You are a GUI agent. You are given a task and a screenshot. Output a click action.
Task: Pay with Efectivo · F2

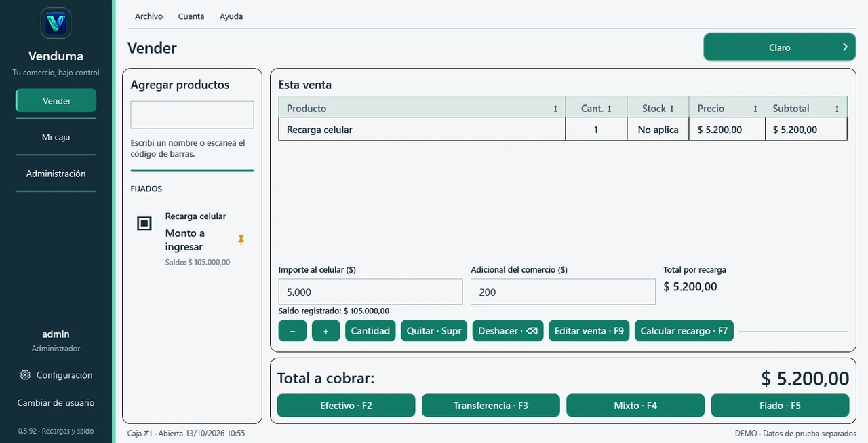[346, 406]
